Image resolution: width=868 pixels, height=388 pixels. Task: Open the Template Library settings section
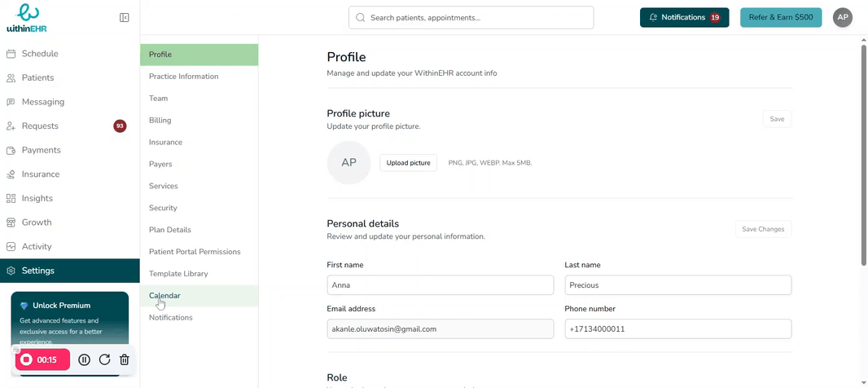pos(178,274)
